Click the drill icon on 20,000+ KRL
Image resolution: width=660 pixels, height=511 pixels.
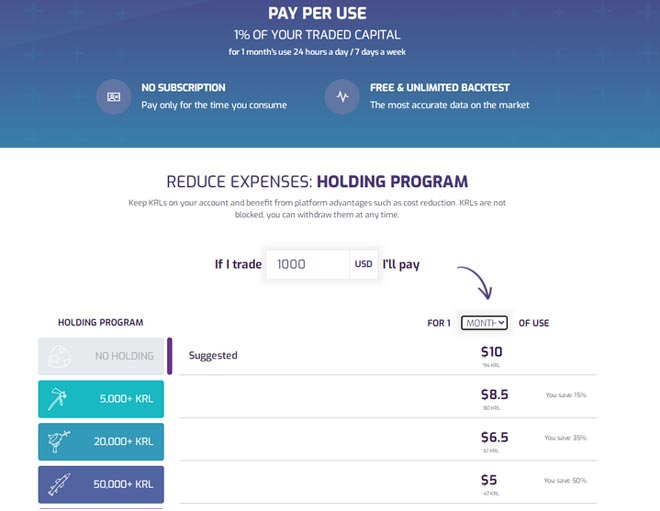click(x=60, y=441)
